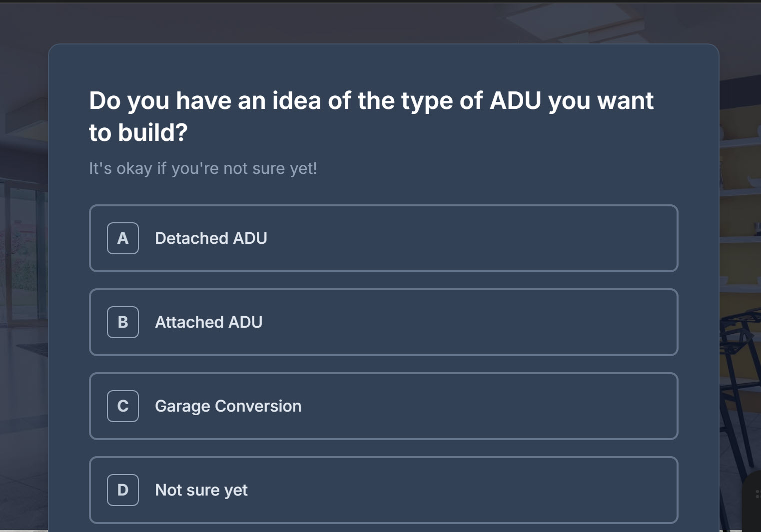
Task: Select the Detached ADU option row
Action: tap(450, 238)
